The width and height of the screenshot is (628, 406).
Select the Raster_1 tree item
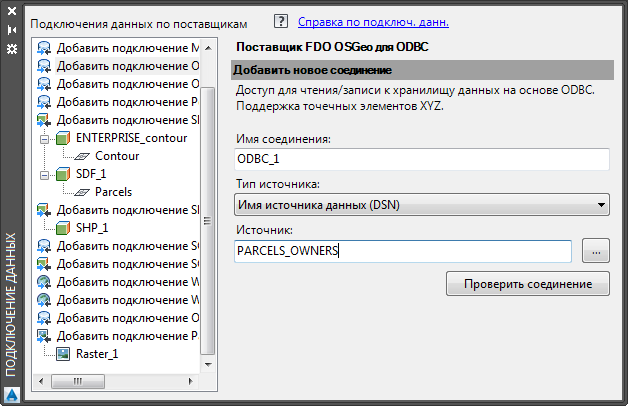pyautogui.click(x=96, y=354)
